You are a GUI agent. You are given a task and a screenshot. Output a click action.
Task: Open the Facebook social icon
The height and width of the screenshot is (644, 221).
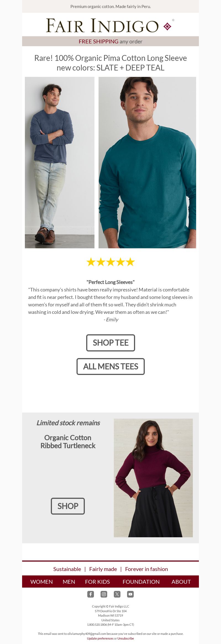pos(91,594)
